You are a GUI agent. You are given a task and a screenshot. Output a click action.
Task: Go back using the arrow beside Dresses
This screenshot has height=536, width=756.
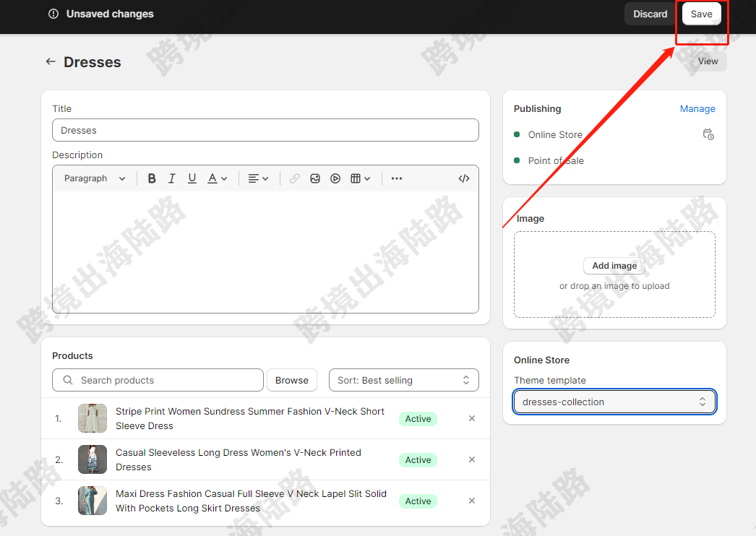pos(51,62)
